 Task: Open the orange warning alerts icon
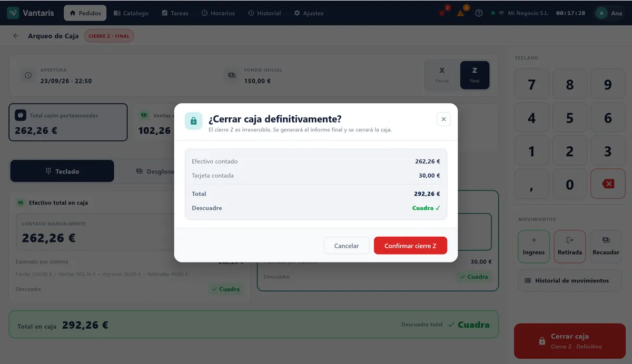point(461,13)
